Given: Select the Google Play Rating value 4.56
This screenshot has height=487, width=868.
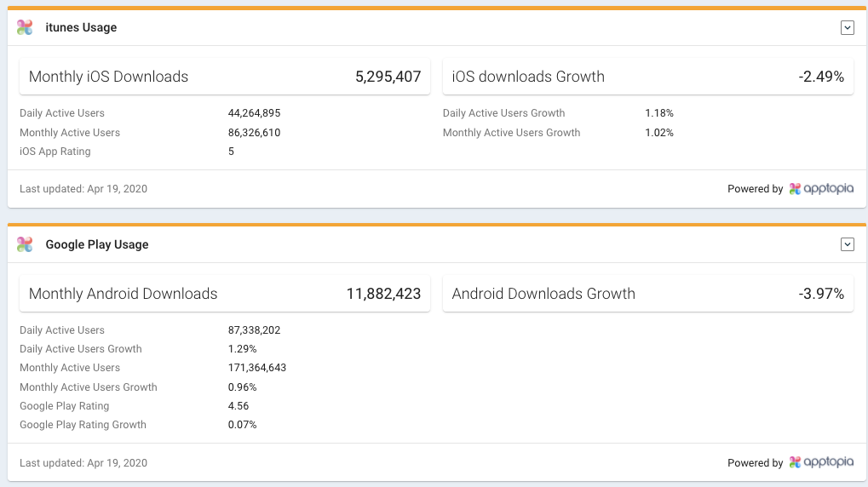Looking at the screenshot, I should (238, 406).
